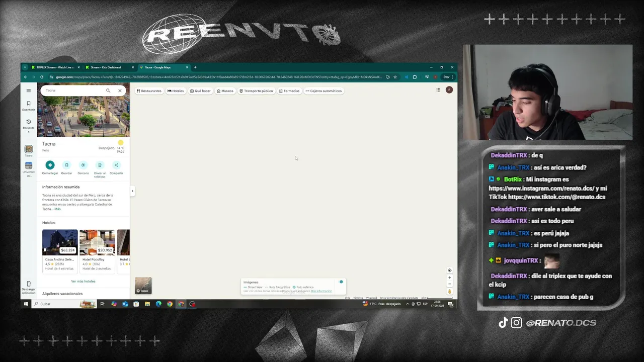644x362 pixels.
Task: Click the site information icon beside URL
Action: pyautogui.click(x=52, y=77)
